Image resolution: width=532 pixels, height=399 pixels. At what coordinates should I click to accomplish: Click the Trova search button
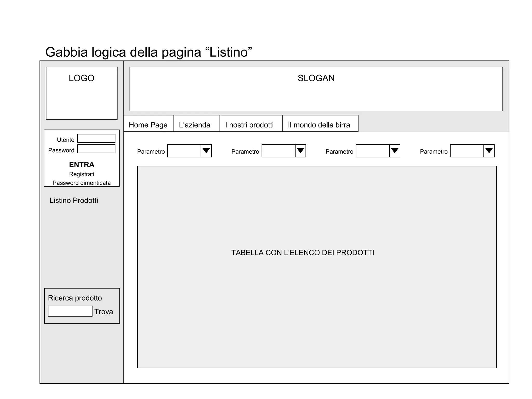(104, 312)
